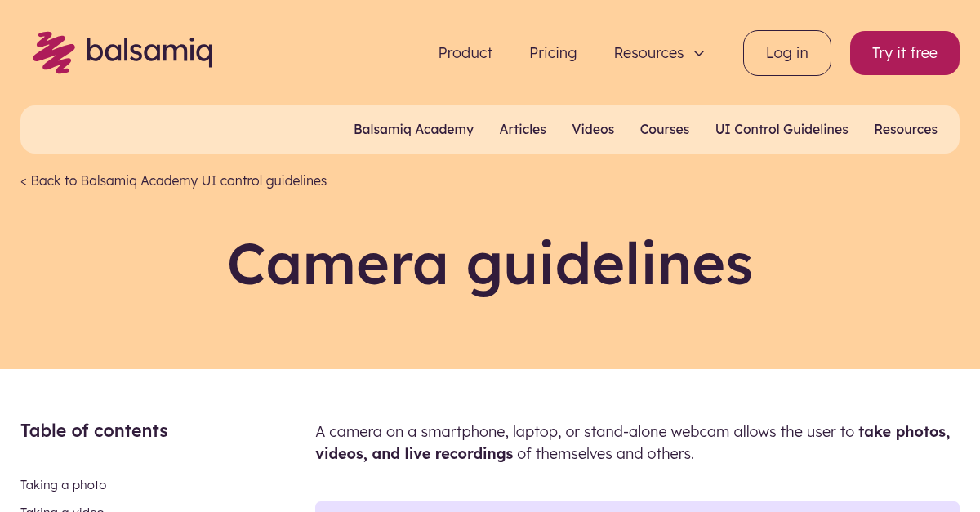Screen dimensions: 980x512
Task: Click the chevron arrow beside Resources
Action: [x=699, y=53]
